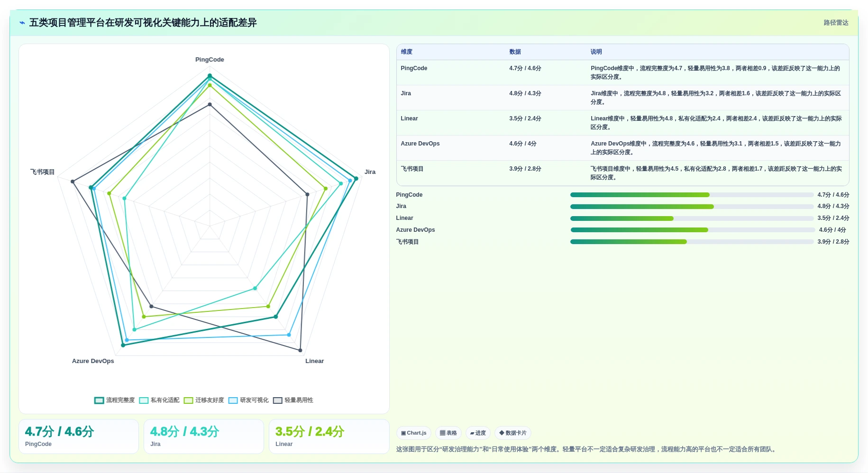The width and height of the screenshot is (868, 473).
Task: Toggle the 流程完整度 legend series
Action: pos(115,400)
